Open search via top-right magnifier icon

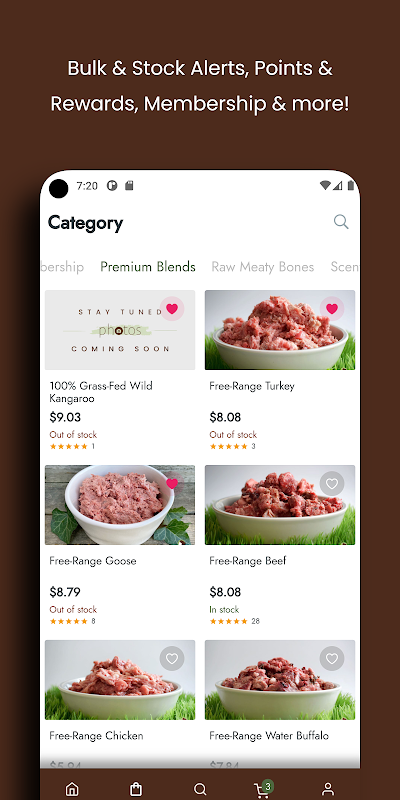pos(341,222)
